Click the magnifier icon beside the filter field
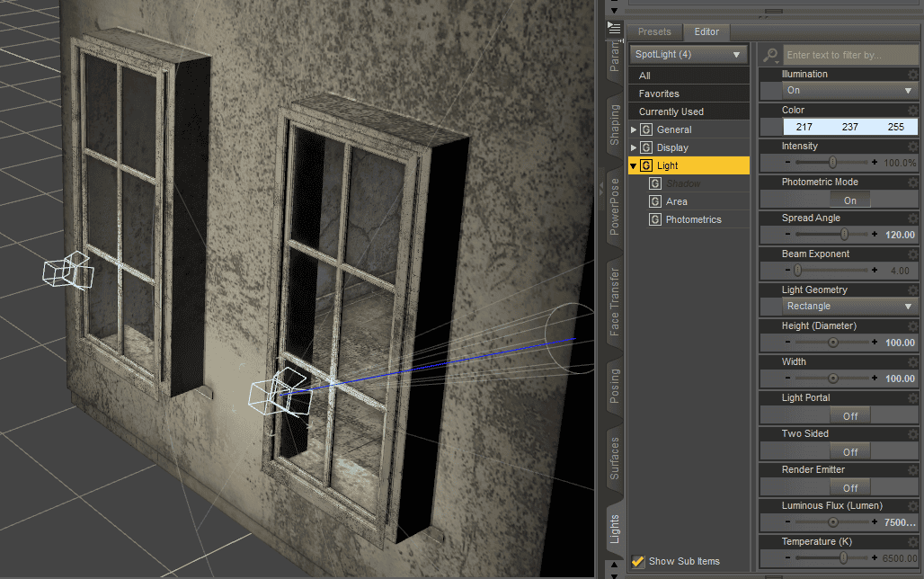Image resolution: width=924 pixels, height=579 pixels. [x=770, y=55]
